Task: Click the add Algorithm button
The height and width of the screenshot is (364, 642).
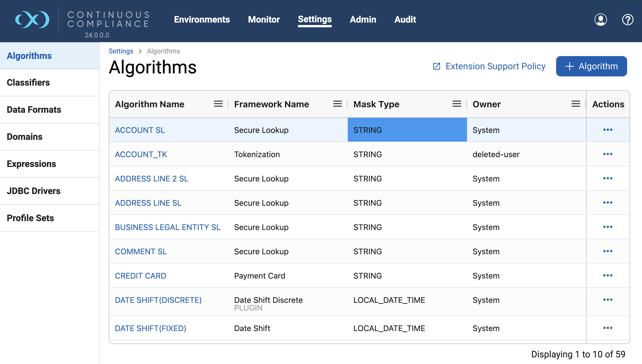Action: tap(591, 66)
